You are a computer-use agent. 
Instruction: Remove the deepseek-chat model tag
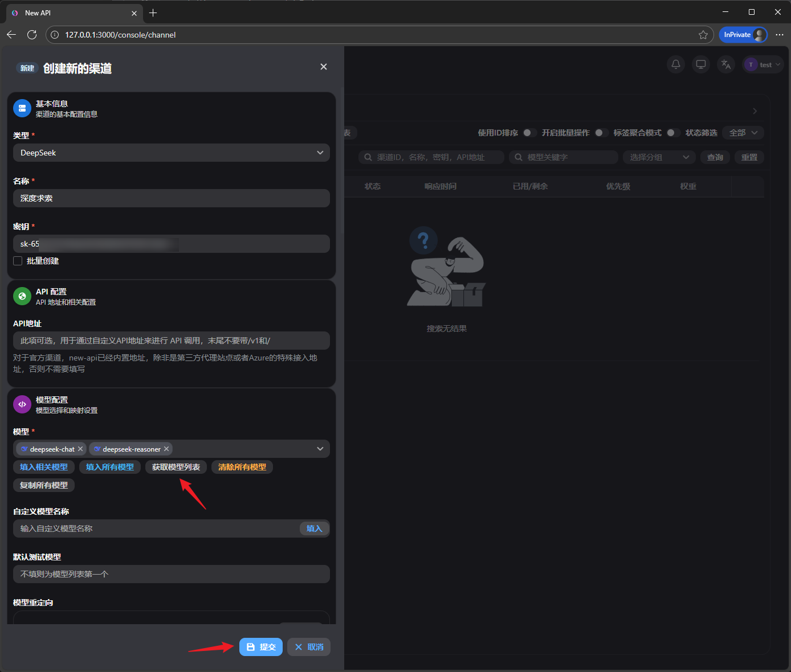80,449
